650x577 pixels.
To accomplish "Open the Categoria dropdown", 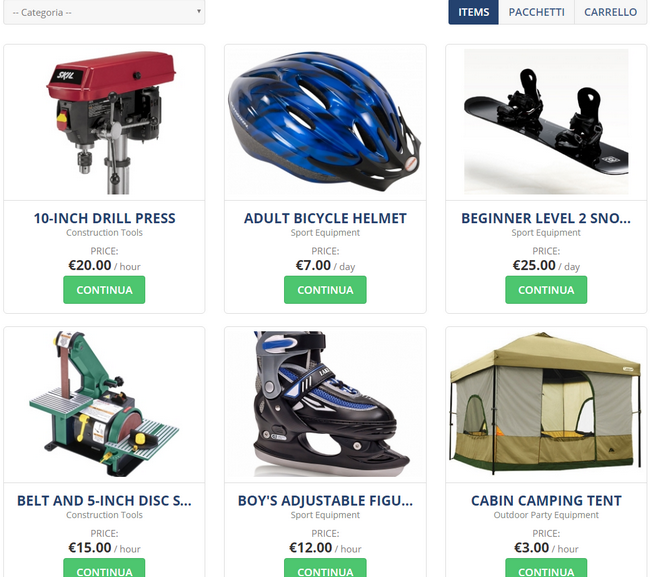I will [104, 12].
